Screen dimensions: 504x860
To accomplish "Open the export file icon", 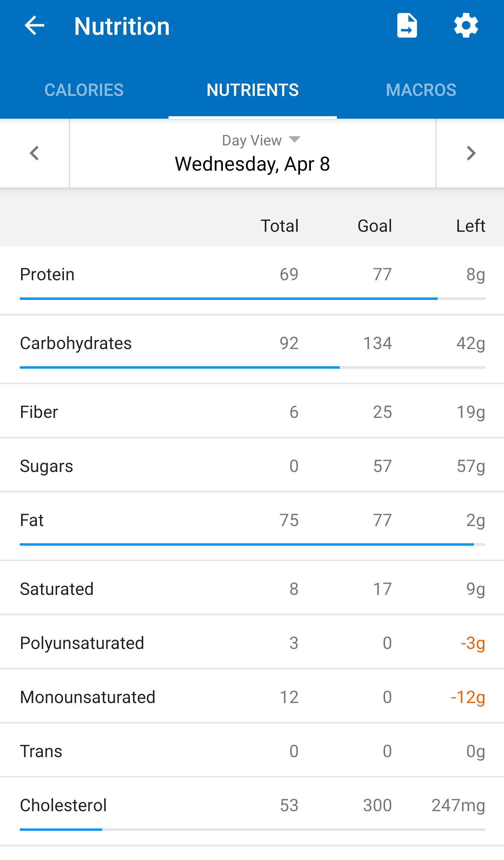I will (x=407, y=26).
